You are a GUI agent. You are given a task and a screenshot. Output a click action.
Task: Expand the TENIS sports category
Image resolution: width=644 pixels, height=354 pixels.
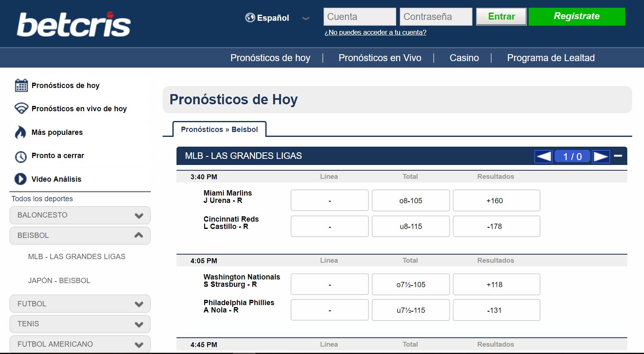point(80,324)
